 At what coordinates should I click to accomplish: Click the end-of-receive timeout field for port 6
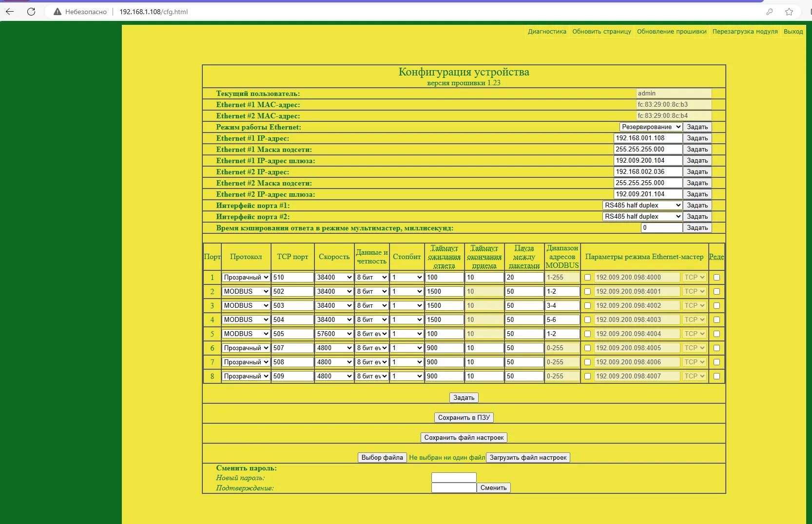click(x=484, y=348)
